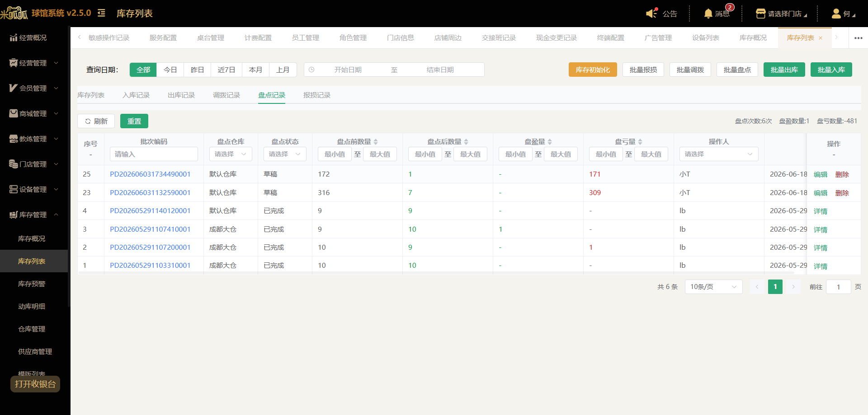Viewport: 868px width, 415px height.
Task: Click the 库存初始化 button
Action: [593, 70]
